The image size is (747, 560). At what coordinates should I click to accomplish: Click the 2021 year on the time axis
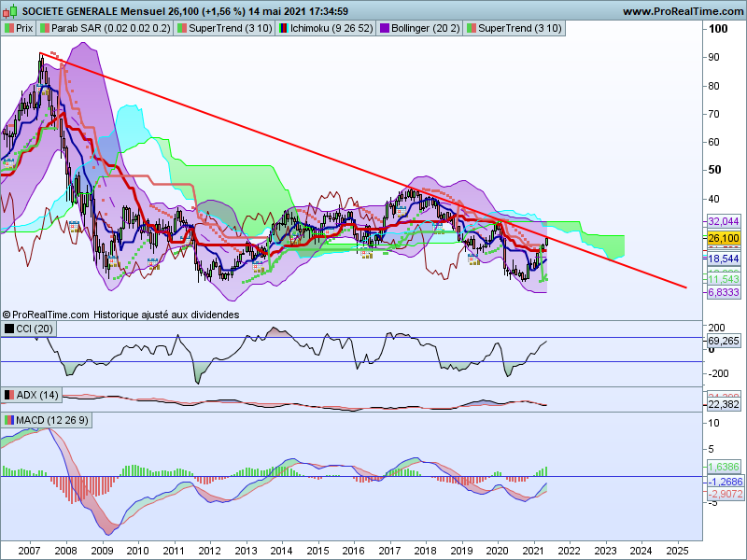pyautogui.click(x=533, y=551)
